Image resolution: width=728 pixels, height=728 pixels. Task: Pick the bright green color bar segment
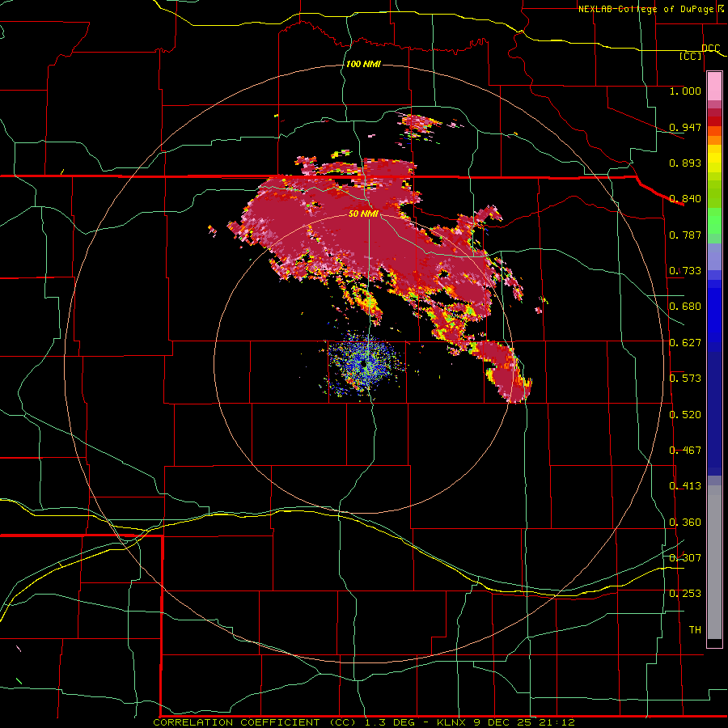point(714,221)
